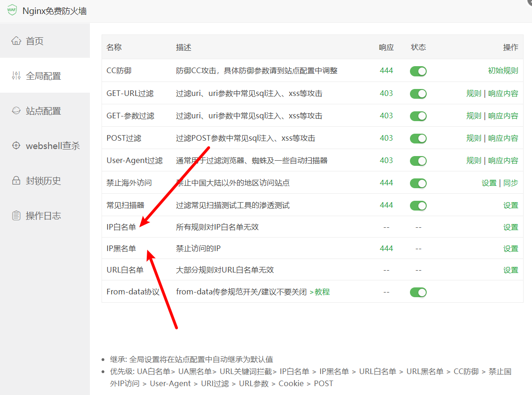Click the 状态 column header

[x=418, y=47]
